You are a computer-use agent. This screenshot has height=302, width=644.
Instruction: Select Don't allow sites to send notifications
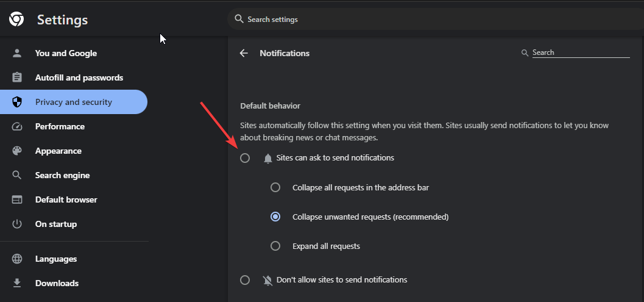245,280
